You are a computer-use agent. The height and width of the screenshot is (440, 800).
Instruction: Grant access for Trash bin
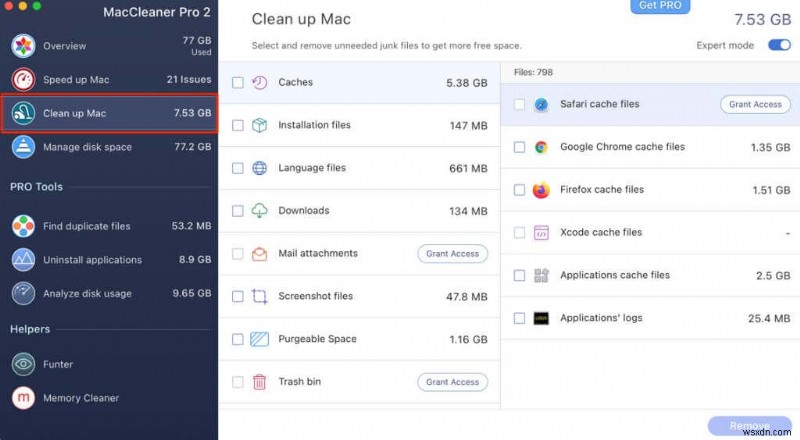click(453, 382)
